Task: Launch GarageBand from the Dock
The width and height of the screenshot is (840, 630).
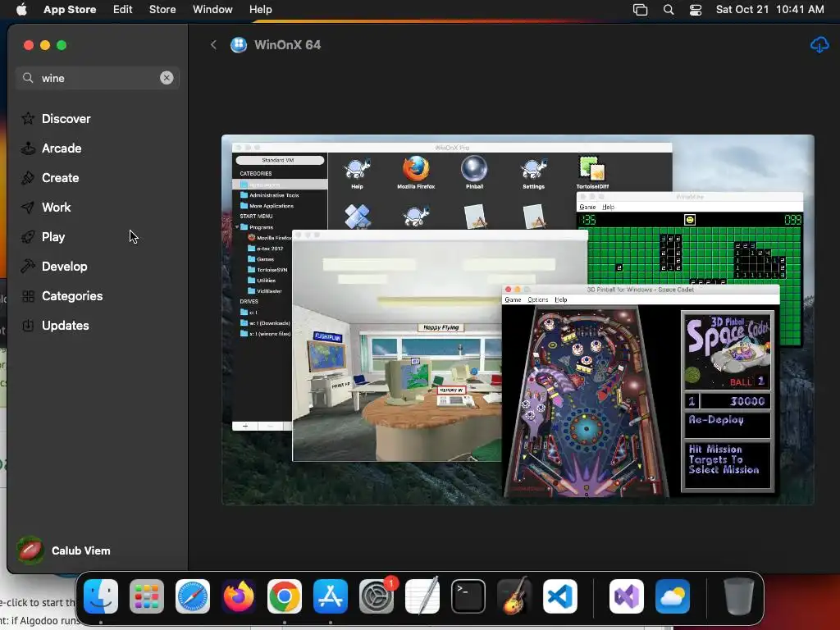Action: pos(514,596)
